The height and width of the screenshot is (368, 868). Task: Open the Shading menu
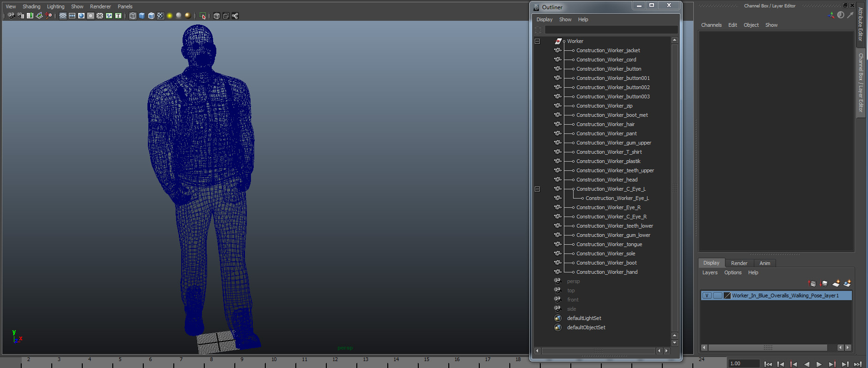click(x=31, y=6)
